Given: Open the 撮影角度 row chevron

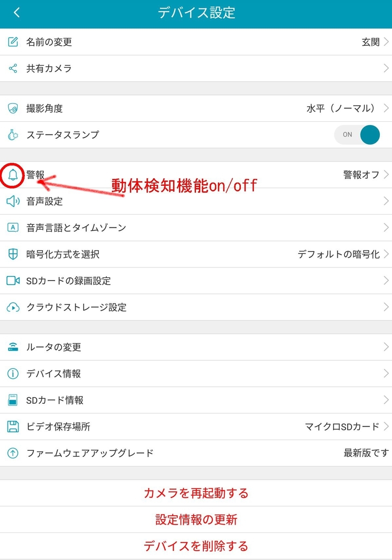Looking at the screenshot, I should [x=386, y=108].
